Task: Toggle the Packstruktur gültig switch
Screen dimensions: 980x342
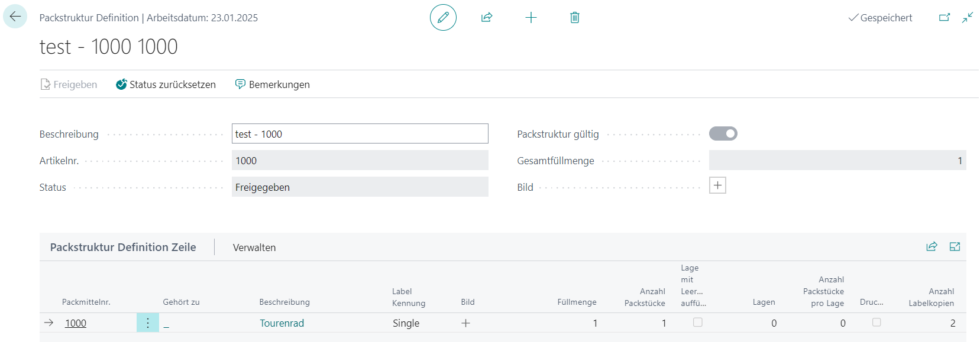Action: coord(723,134)
